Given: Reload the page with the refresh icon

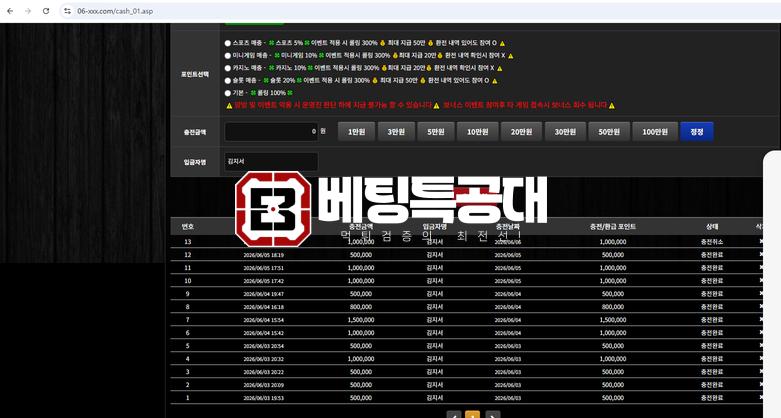Looking at the screenshot, I should point(46,11).
